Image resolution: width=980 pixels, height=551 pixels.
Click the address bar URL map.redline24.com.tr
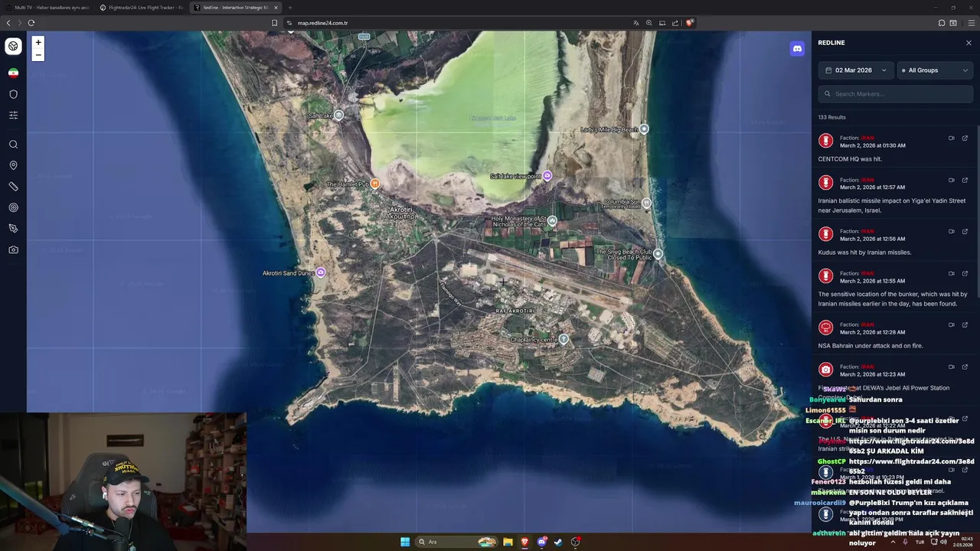[x=322, y=23]
